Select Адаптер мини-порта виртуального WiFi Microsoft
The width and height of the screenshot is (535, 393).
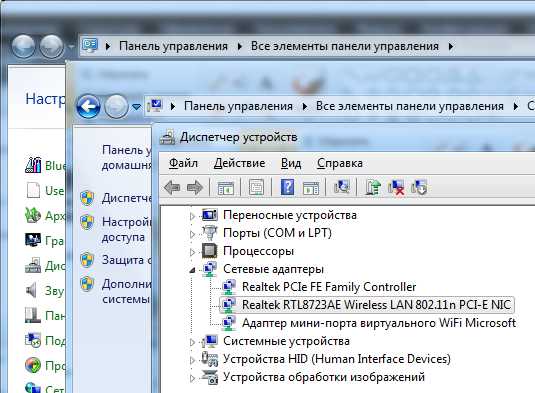[379, 323]
